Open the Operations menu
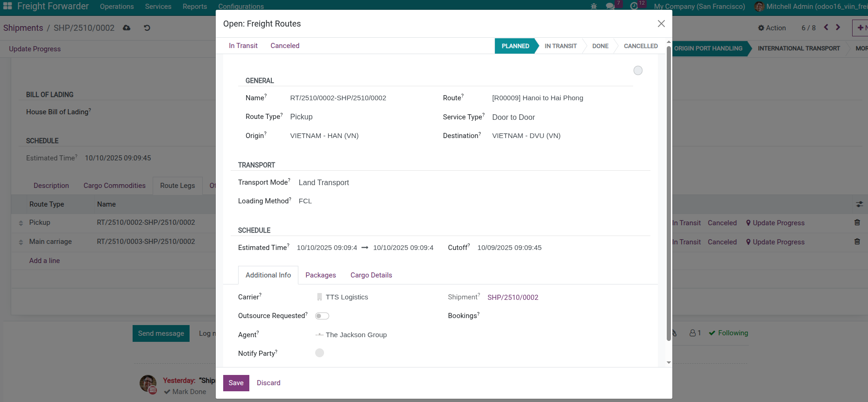 117,7
